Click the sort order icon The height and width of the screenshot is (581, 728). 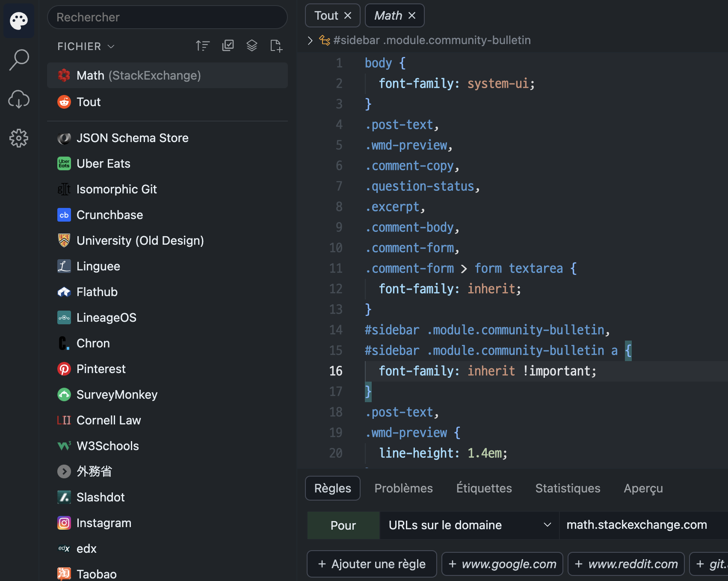[203, 46]
